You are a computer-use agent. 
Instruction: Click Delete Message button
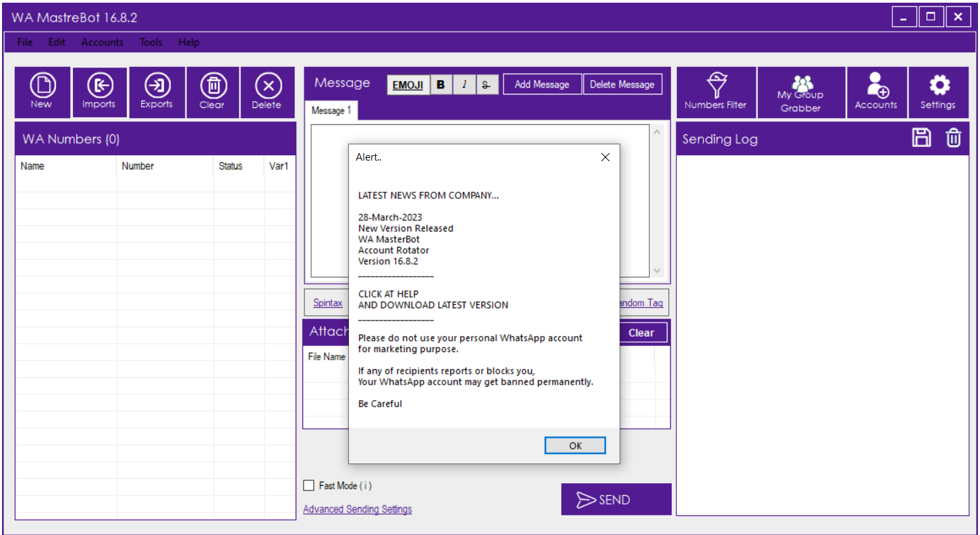coord(622,84)
